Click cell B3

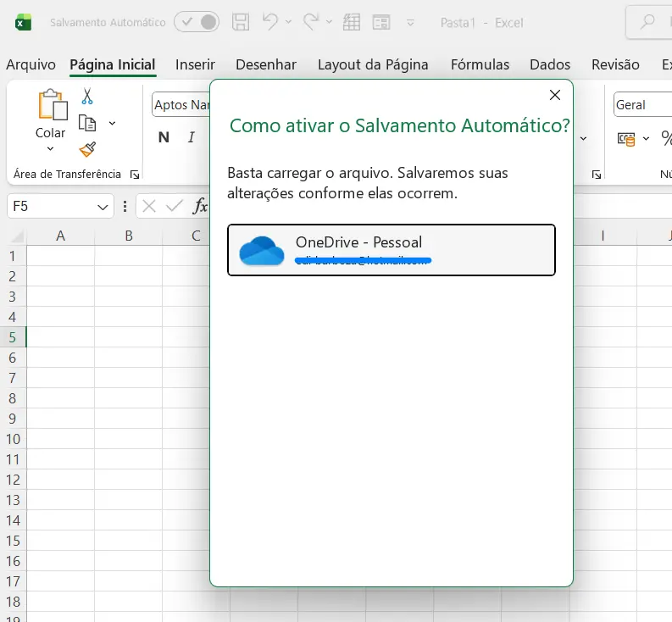[129, 297]
